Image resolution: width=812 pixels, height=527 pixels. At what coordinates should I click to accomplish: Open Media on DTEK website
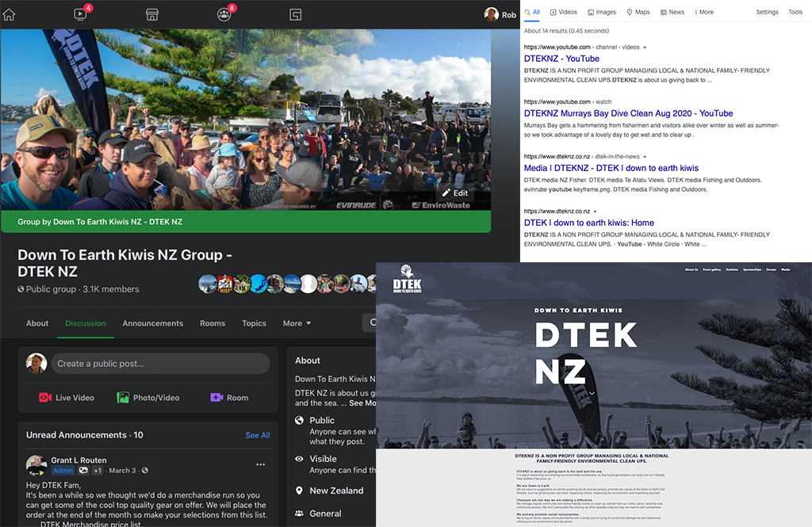tap(786, 269)
